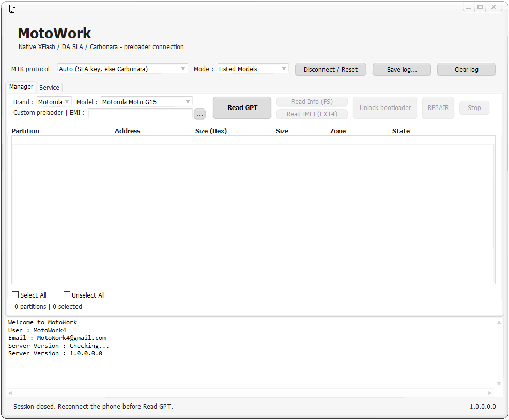Click the Email MotoWork4@gmail.com log line
The width and height of the screenshot is (509, 420).
tap(57, 338)
